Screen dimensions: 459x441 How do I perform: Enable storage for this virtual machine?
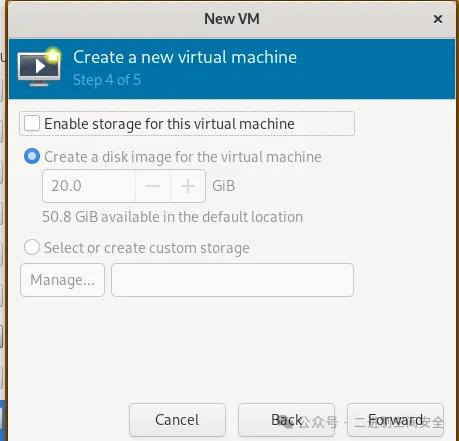point(32,123)
